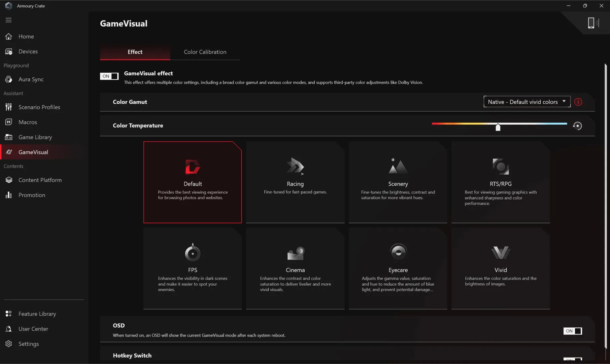Click RTS/RPG mode description text
Image resolution: width=610 pixels, height=364 pixels.
point(501,198)
